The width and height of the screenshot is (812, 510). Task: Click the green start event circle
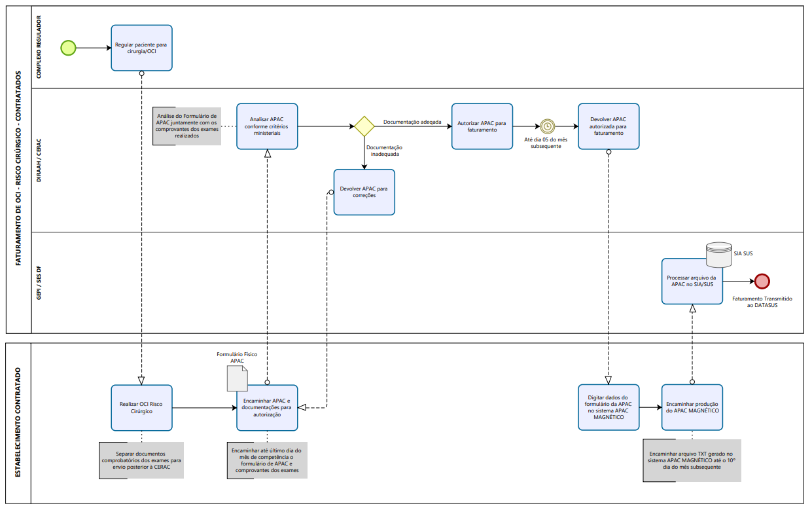pos(68,48)
